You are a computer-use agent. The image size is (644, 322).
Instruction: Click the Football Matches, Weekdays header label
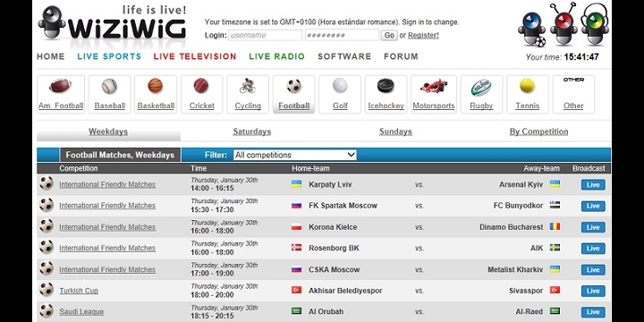[121, 155]
